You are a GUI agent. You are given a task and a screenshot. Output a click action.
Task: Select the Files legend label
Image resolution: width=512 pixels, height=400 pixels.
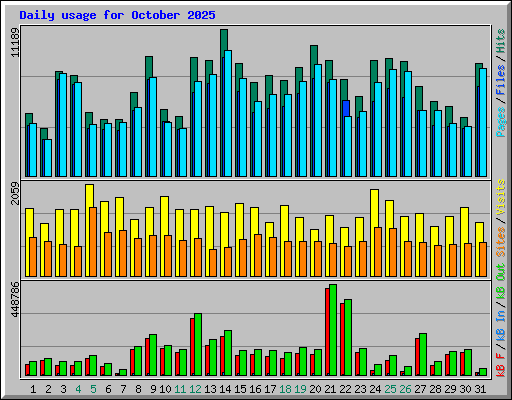click(501, 80)
